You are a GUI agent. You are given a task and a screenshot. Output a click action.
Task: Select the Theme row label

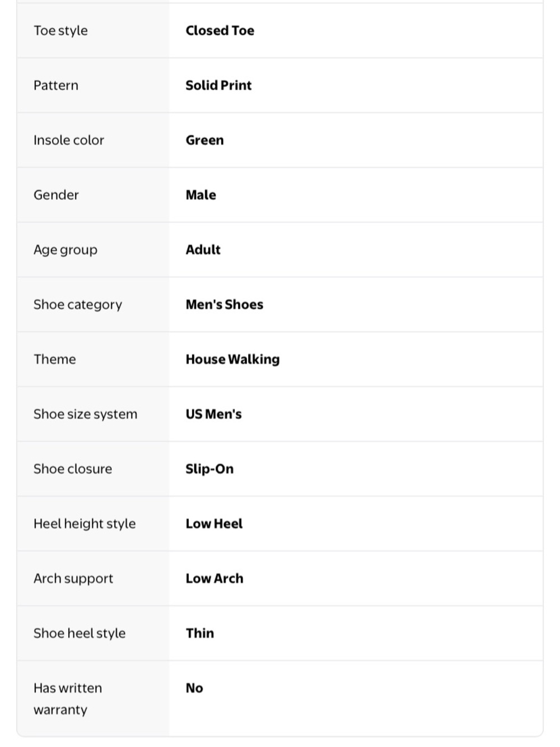click(55, 359)
